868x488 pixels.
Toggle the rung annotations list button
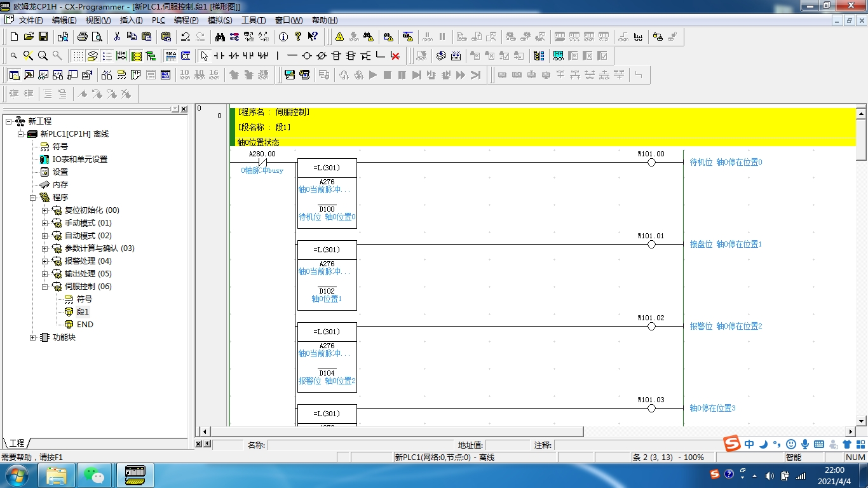[x=107, y=56]
